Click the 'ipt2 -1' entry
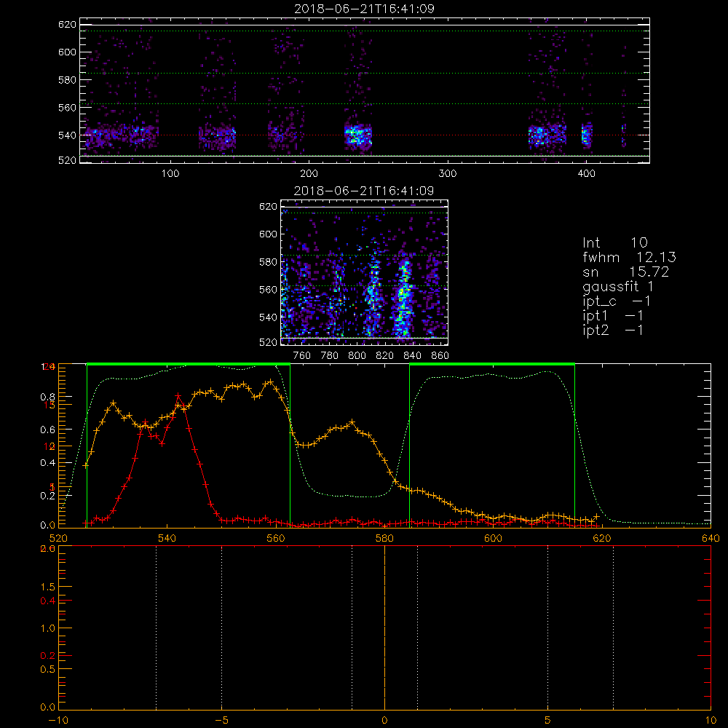Image resolution: width=728 pixels, height=728 pixels. click(613, 330)
